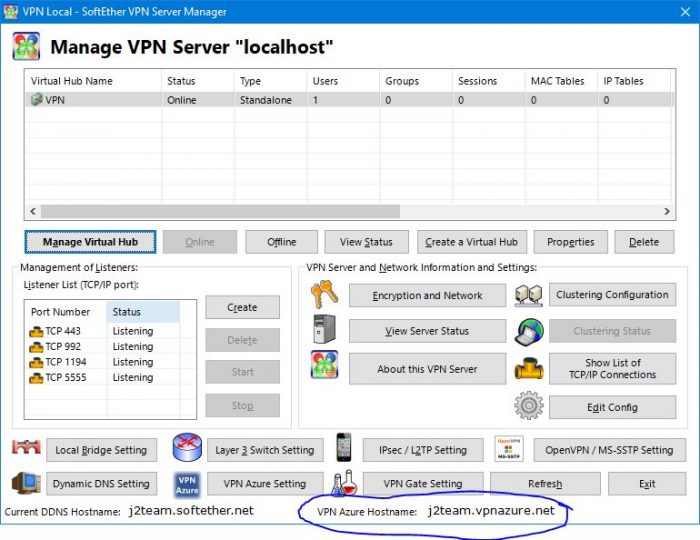Click the SoftEther logo icon beside the heading
This screenshot has height=540, width=700.
click(x=26, y=46)
